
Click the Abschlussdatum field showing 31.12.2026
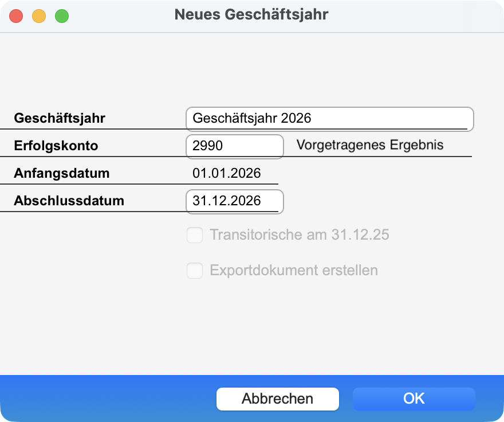click(234, 201)
